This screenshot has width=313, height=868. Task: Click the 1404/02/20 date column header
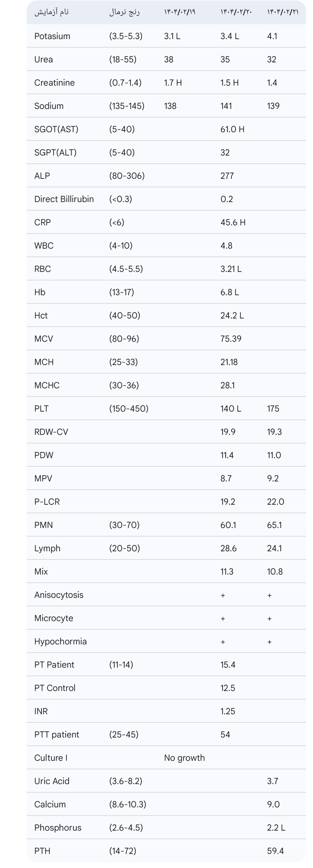point(236,12)
